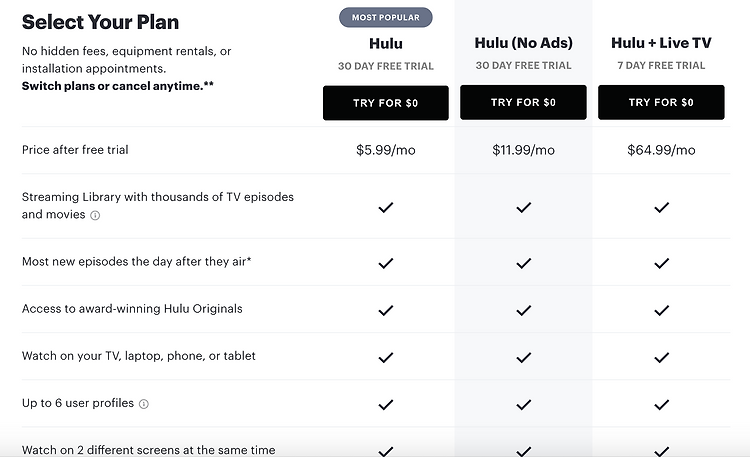Click info icon next to 6 user profiles
This screenshot has width=750, height=457.
click(143, 404)
